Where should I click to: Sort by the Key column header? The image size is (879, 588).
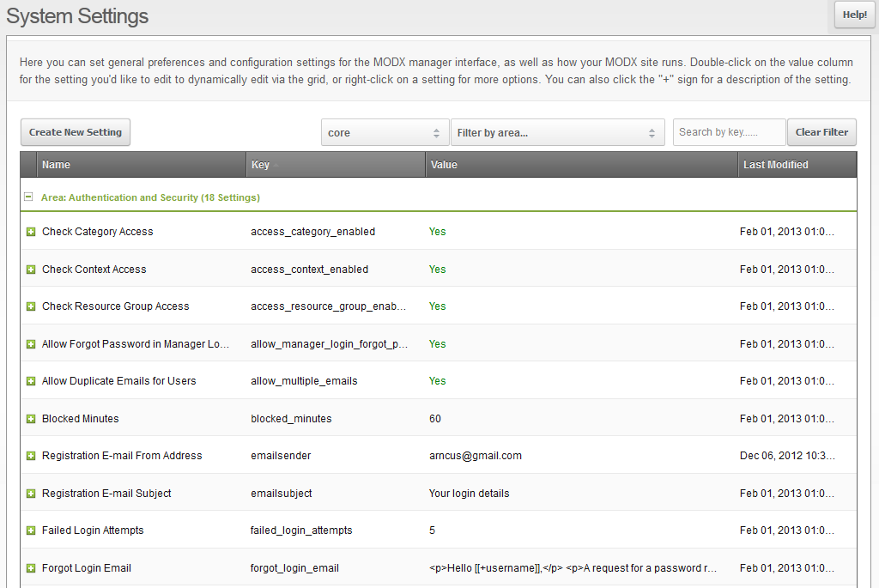335,165
